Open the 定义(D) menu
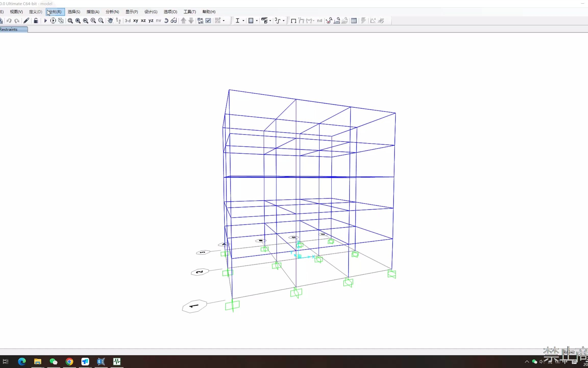 pyautogui.click(x=35, y=12)
